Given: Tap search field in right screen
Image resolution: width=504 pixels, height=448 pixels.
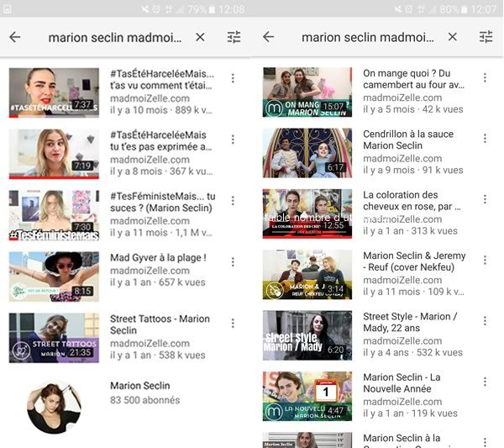Looking at the screenshot, I should click(368, 37).
